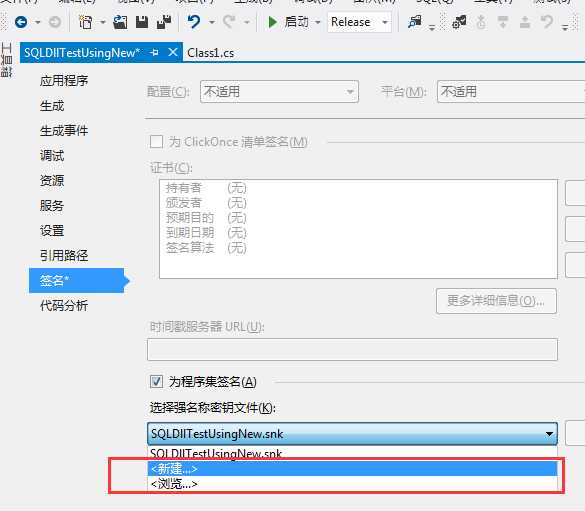Image resolution: width=585 pixels, height=511 pixels.
Task: Open the vertical toolbox side tab
Action: point(7,60)
